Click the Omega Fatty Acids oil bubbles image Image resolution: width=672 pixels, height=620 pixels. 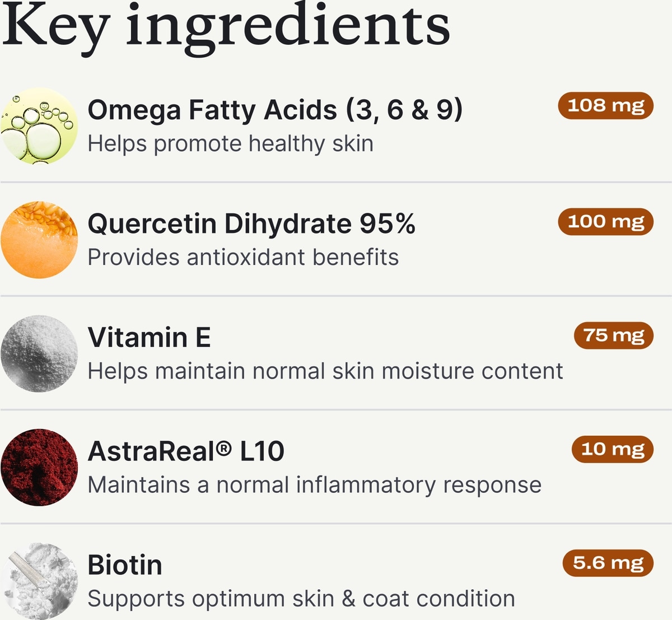39,126
